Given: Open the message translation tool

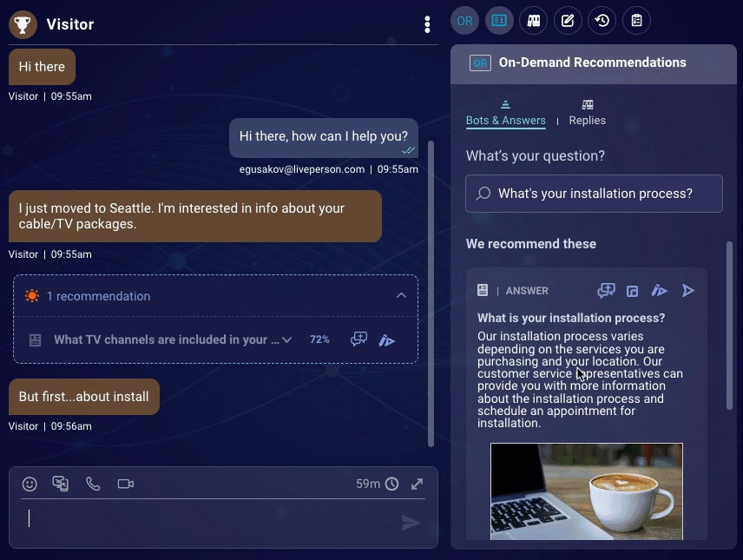Looking at the screenshot, I should 60,484.
